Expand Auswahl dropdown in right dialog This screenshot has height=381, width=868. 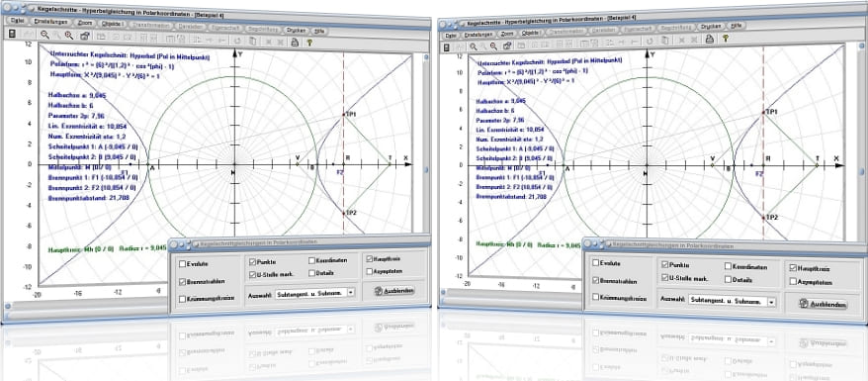[772, 302]
